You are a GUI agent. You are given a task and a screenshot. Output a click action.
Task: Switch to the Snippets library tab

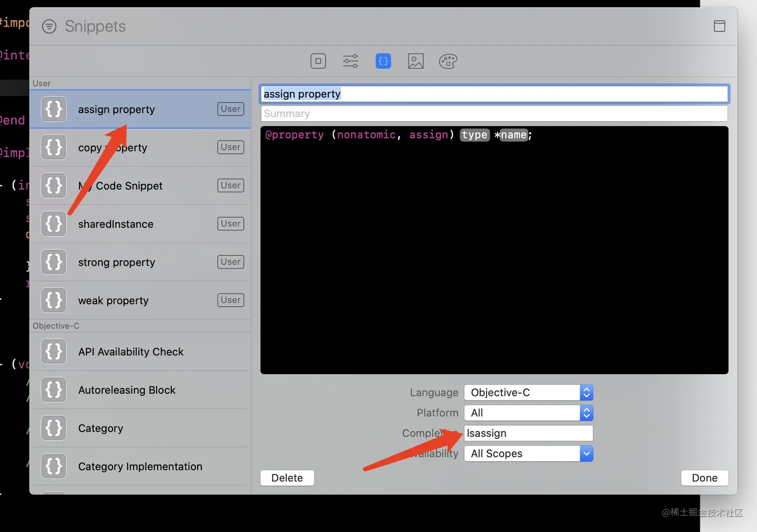(x=384, y=61)
